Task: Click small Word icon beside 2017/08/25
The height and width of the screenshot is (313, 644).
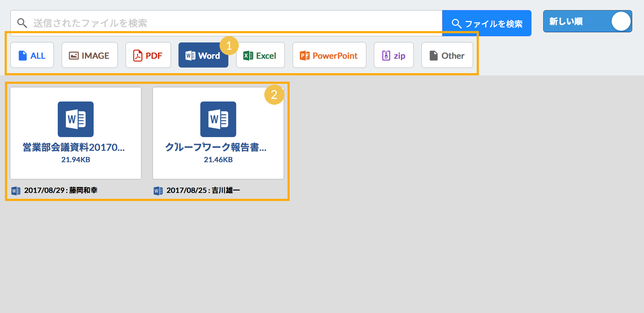Action: (158, 191)
